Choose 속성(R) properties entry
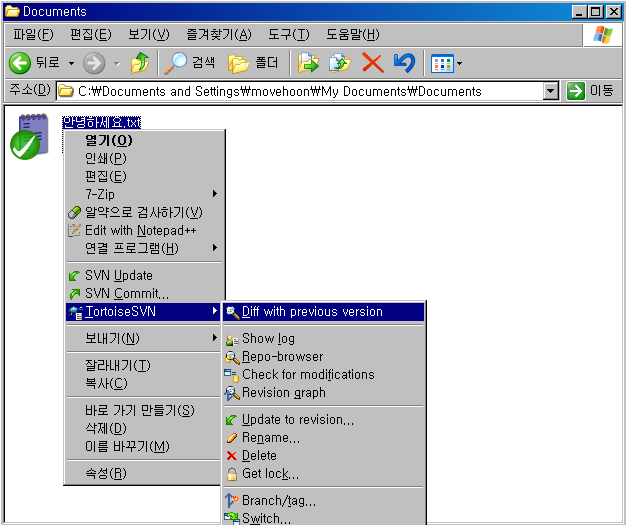The image size is (626, 525). coord(144,473)
